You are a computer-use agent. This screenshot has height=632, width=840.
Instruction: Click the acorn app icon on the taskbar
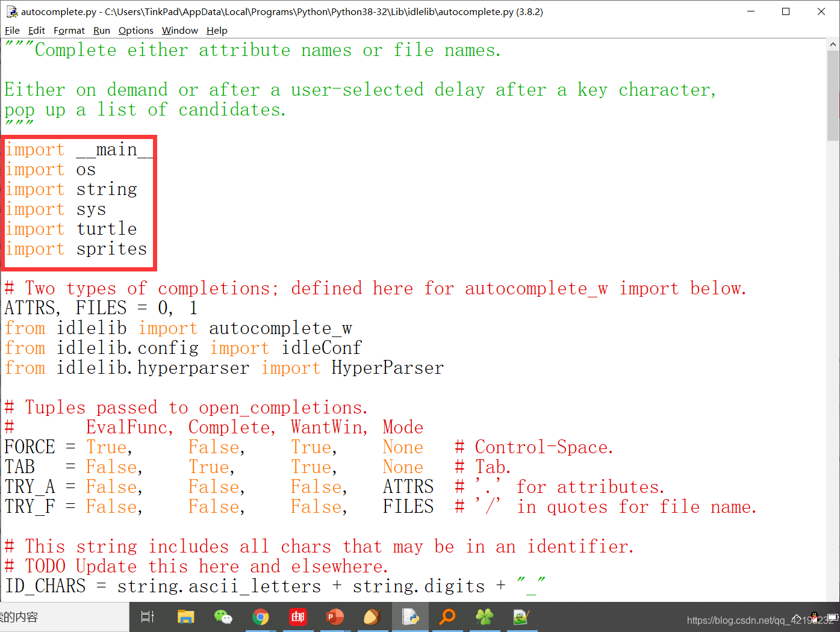372,617
